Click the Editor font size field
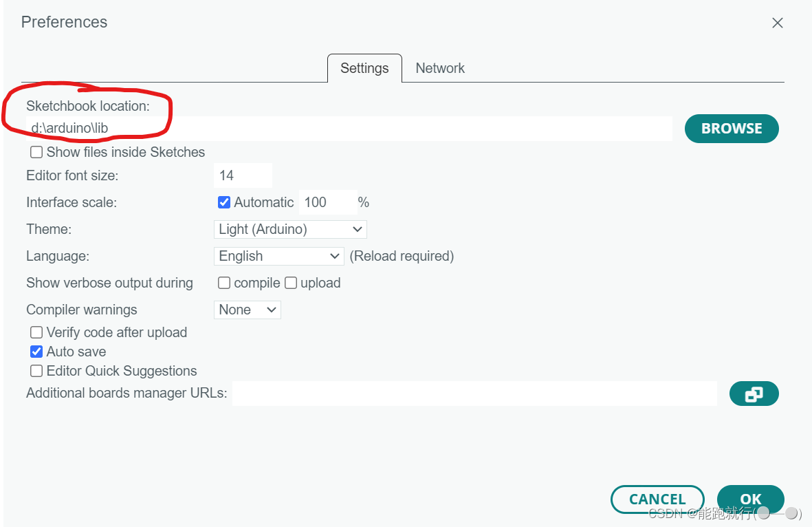This screenshot has width=812, height=527. (243, 175)
